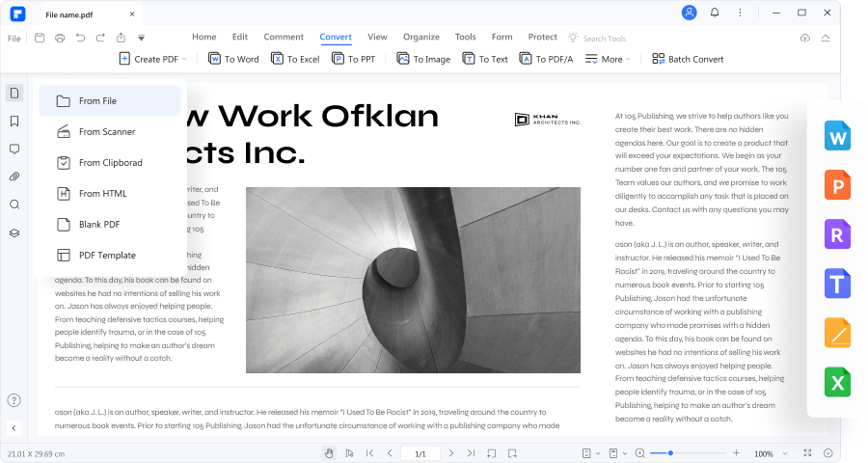Select From Clipboard option

(110, 162)
